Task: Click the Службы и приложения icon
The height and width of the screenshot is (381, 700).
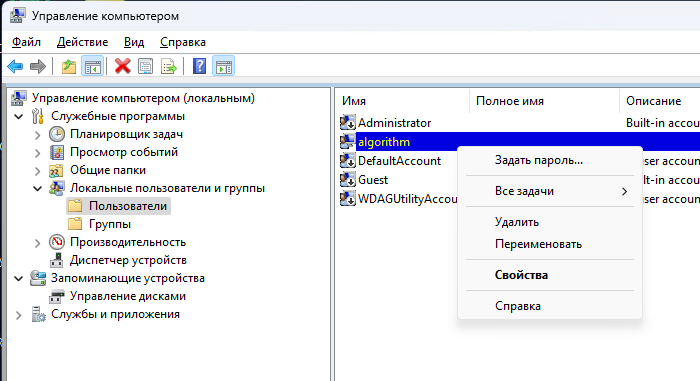Action: click(38, 314)
